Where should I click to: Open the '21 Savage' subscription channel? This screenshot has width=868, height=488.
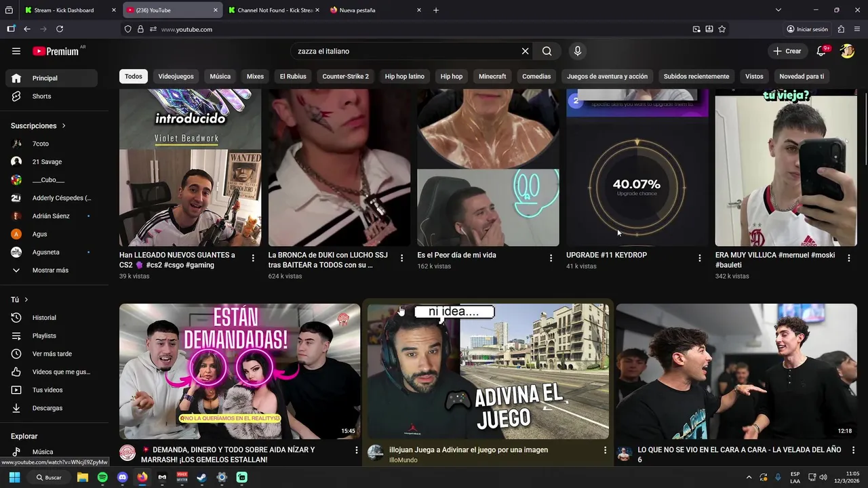point(52,162)
